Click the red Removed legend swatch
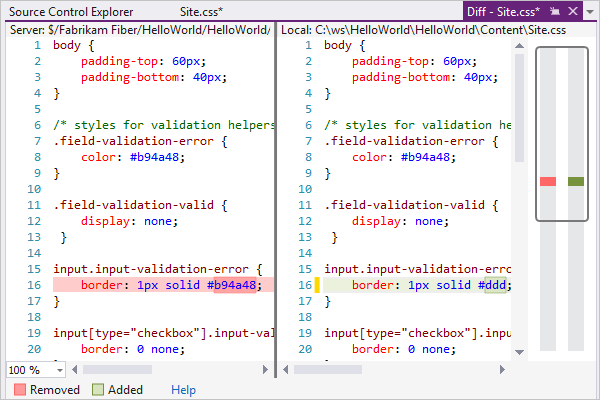 [19, 390]
